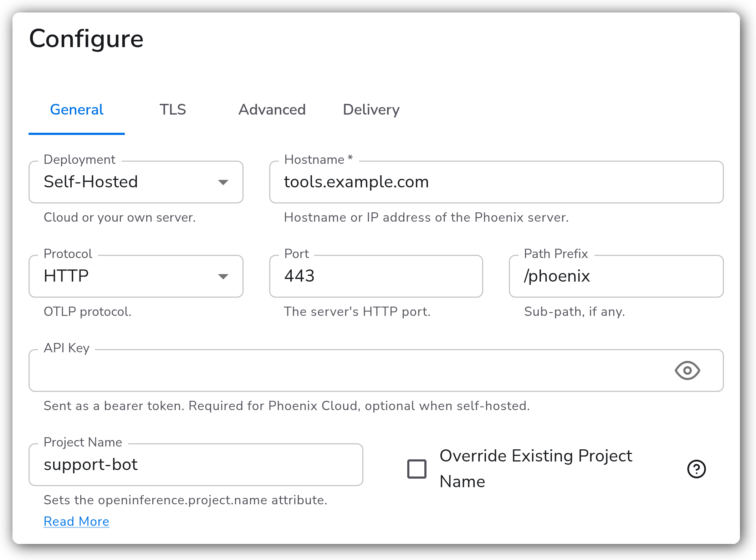The width and height of the screenshot is (756, 560).
Task: Edit the Path Prefix field
Action: [616, 276]
